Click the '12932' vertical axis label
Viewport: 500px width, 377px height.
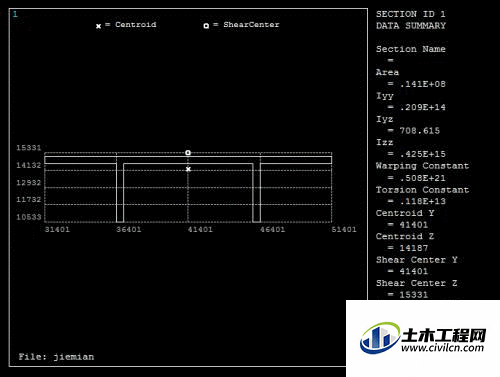coord(29,182)
